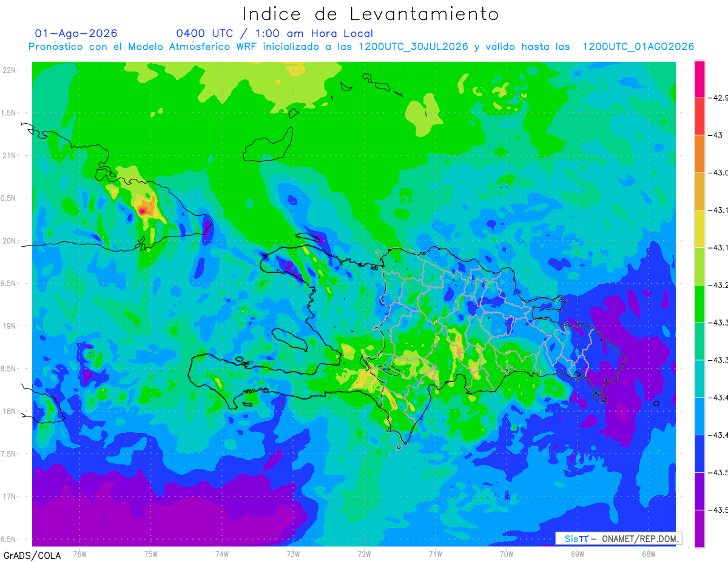Screen dimensions: 728x562
Task: Click the '74W' longitude label
Action: [222, 554]
